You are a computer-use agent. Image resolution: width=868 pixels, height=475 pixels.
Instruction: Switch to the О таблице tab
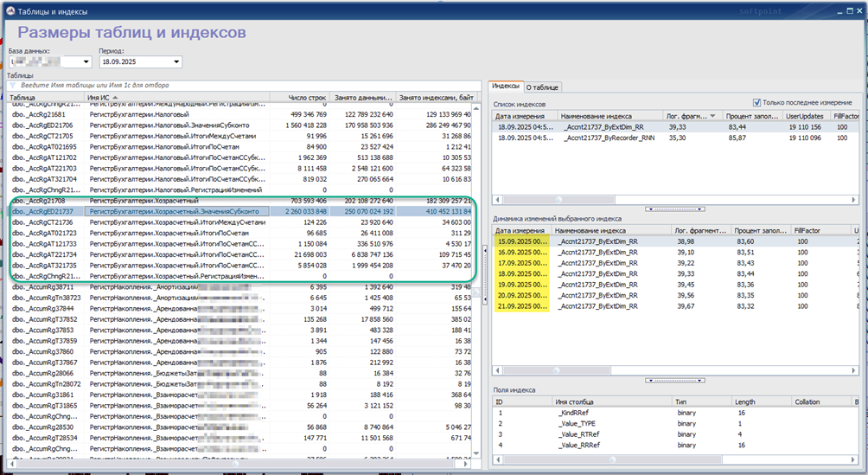point(543,87)
